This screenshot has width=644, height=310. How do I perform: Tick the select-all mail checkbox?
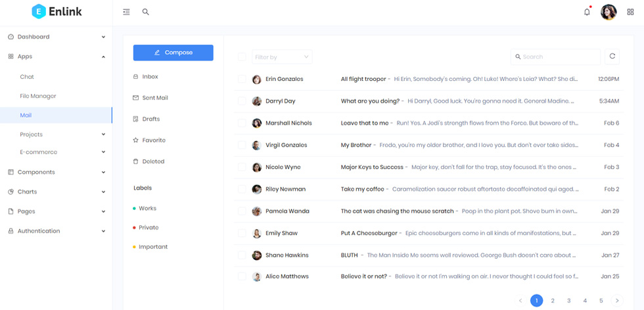click(242, 57)
